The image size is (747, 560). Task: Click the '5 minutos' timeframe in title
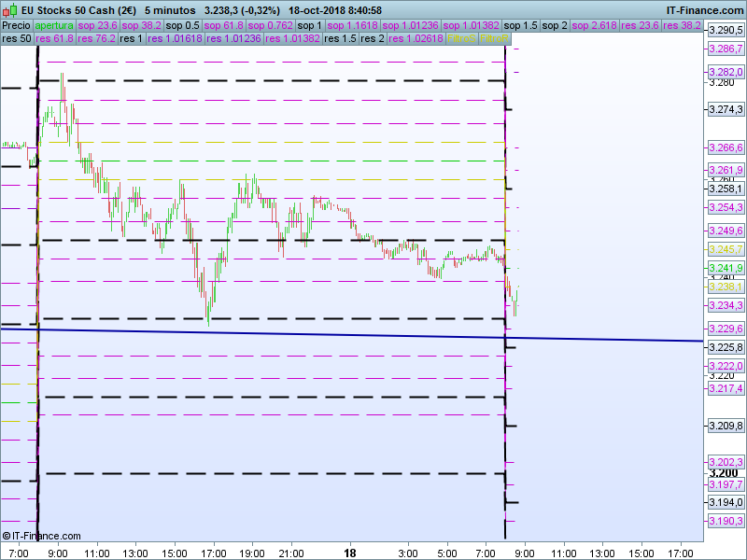pyautogui.click(x=169, y=10)
